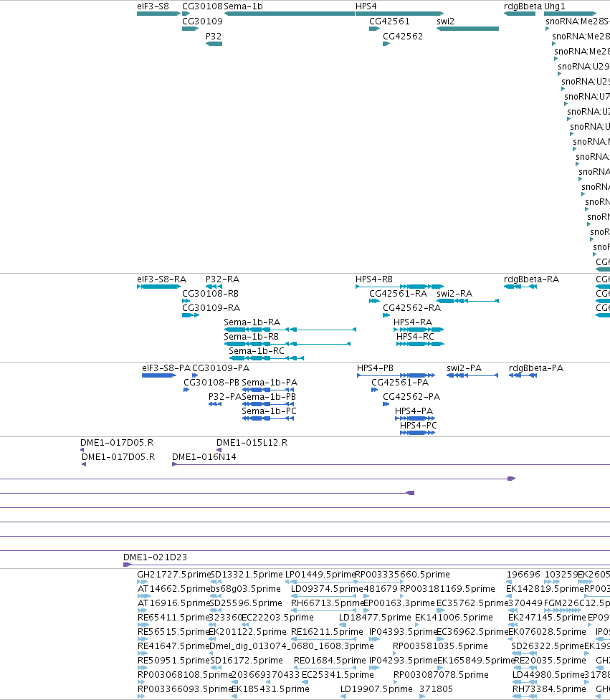
Task: Click the 'CG30108-PB' CDS label
Action: click(x=211, y=382)
